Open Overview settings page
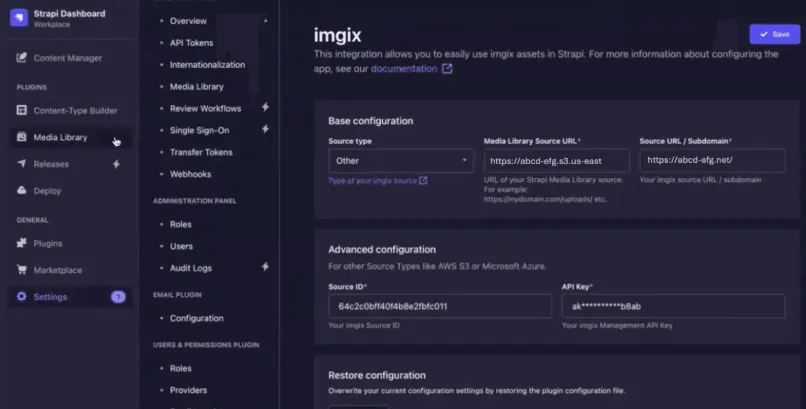Viewport: 806px width, 409px height. coord(188,21)
